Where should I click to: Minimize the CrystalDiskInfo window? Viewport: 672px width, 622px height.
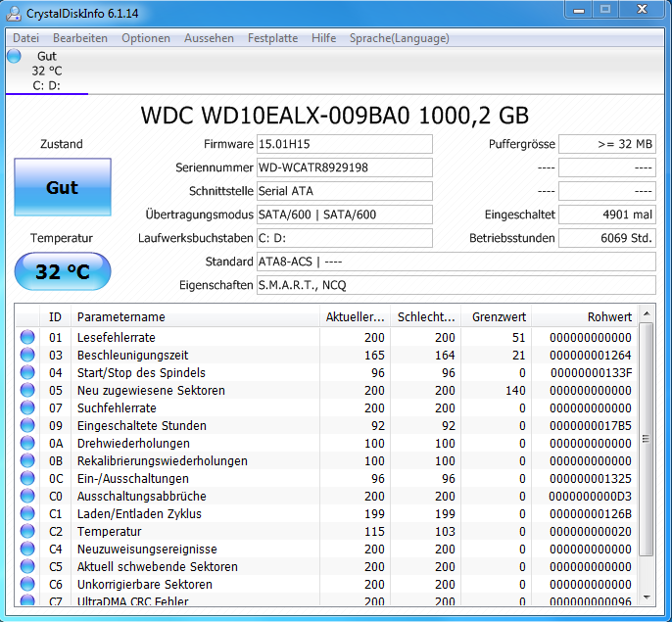[x=579, y=10]
